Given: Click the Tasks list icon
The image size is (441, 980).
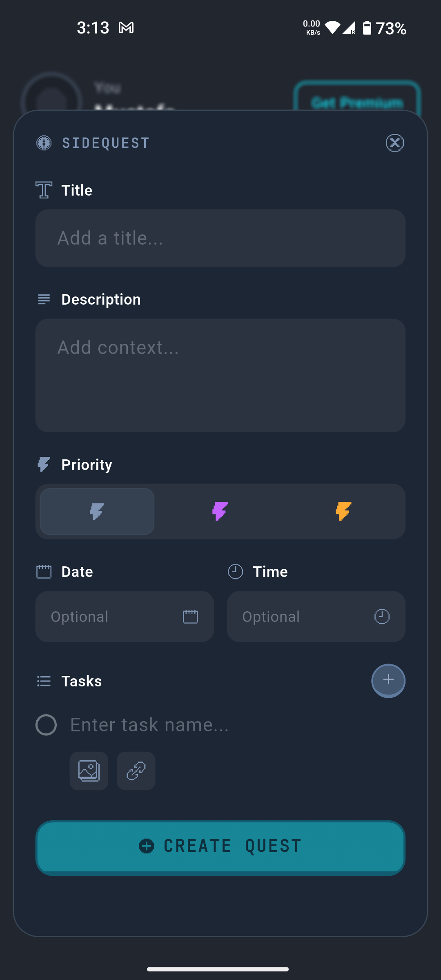Looking at the screenshot, I should click(x=44, y=681).
